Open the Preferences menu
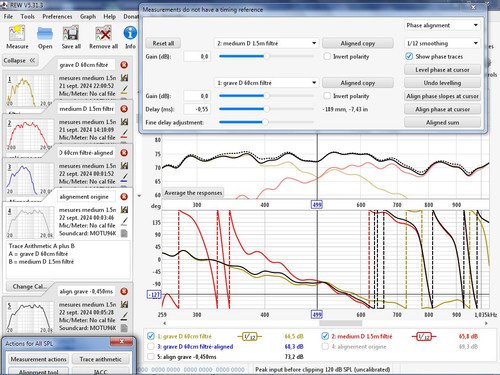 [x=57, y=16]
